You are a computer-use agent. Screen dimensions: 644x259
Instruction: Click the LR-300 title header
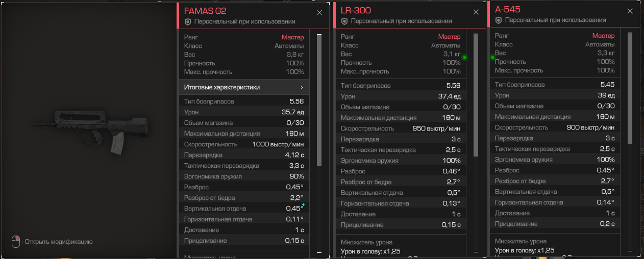tap(356, 10)
